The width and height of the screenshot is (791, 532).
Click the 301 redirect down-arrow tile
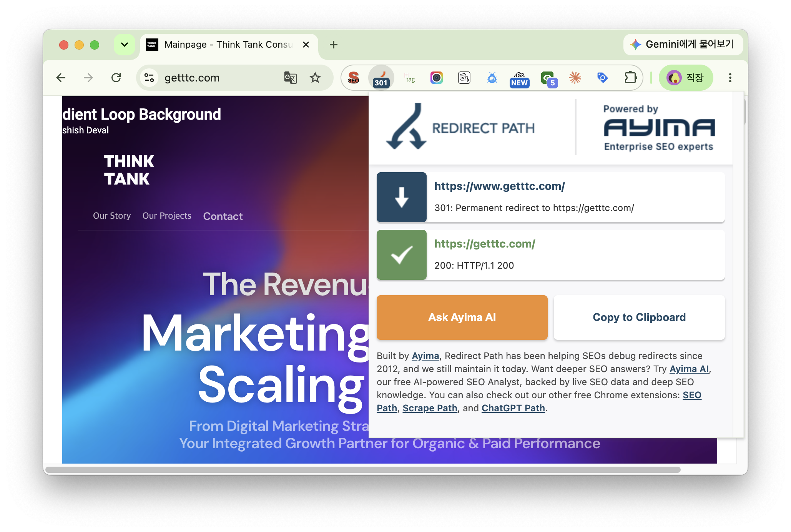[x=402, y=197]
